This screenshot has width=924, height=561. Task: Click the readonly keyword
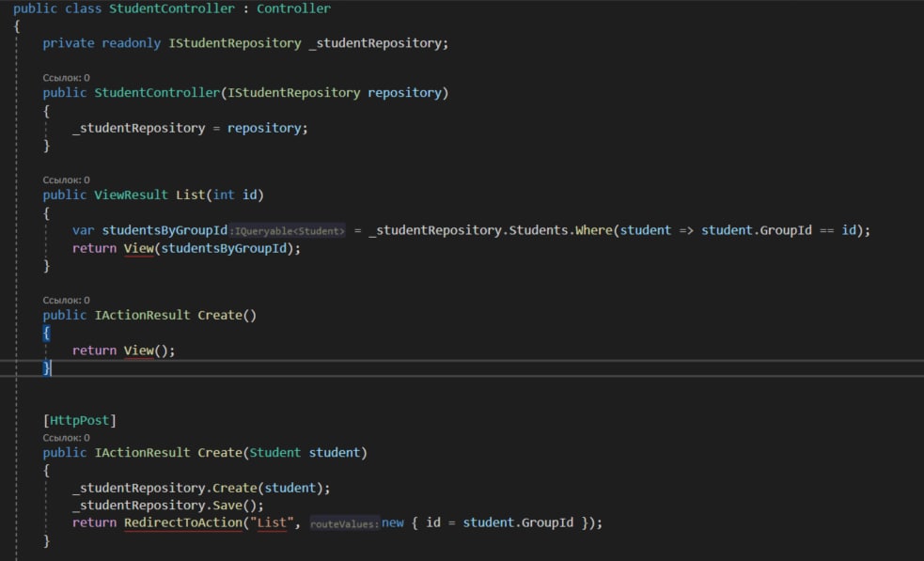pyautogui.click(x=131, y=43)
